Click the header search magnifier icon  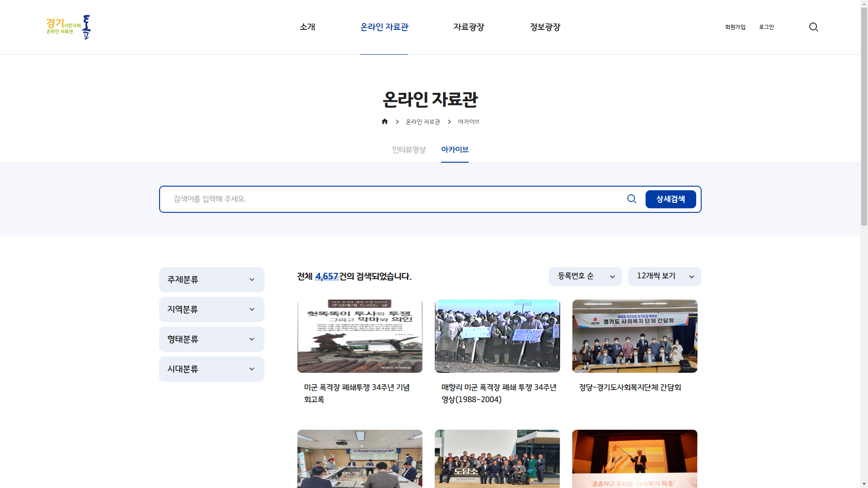coord(813,27)
